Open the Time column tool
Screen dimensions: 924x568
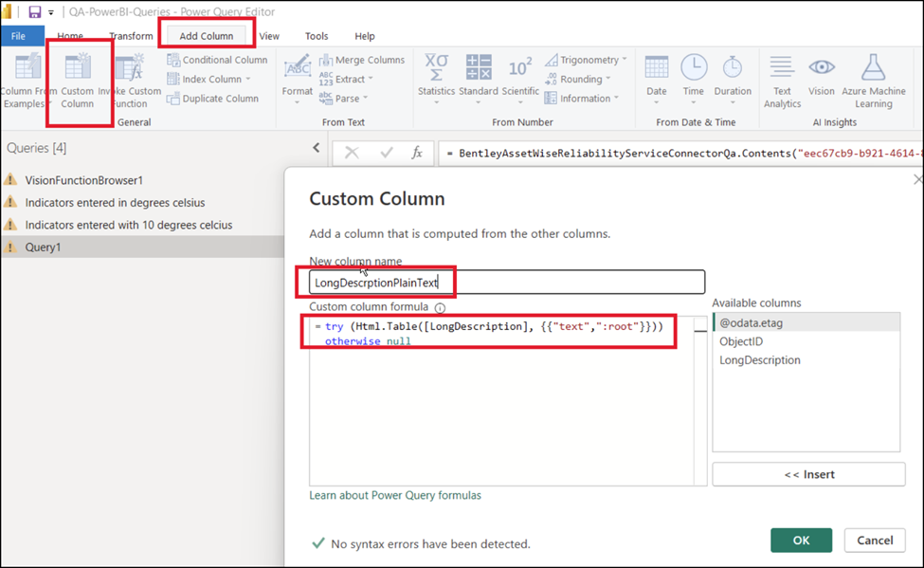[x=694, y=80]
